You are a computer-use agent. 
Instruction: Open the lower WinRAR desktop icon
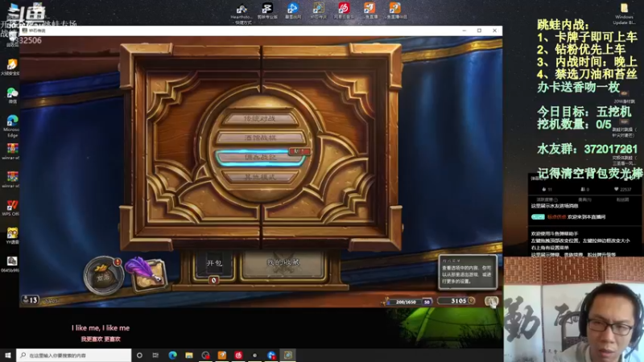pos(11,179)
